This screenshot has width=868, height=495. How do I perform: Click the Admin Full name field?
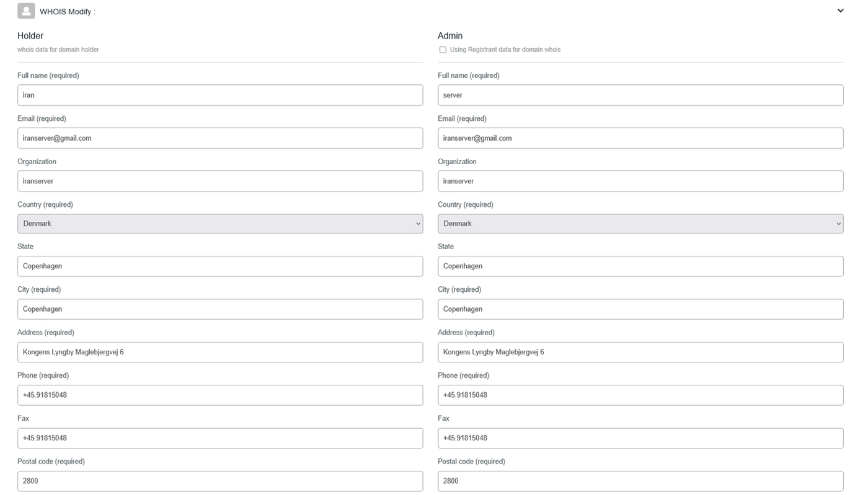coord(640,95)
